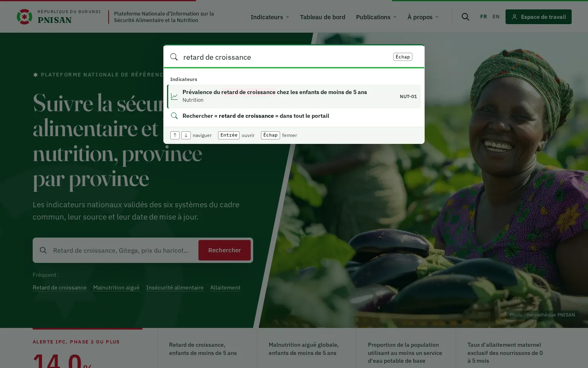The width and height of the screenshot is (588, 368).
Task: Click the "Photo : médiathèque PNISAN" credit
Action: coord(542,315)
